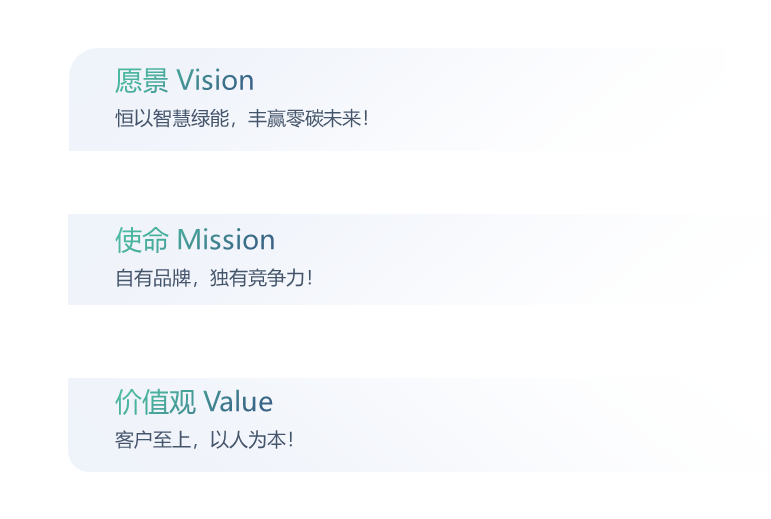The image size is (771, 519).
Task: Click the exclamation mark after 以人为本
Action: 292,440
